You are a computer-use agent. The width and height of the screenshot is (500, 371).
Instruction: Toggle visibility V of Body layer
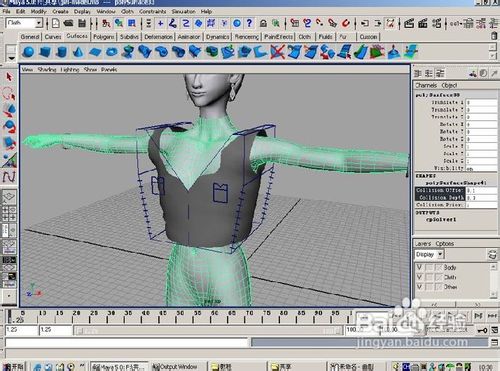coord(419,267)
